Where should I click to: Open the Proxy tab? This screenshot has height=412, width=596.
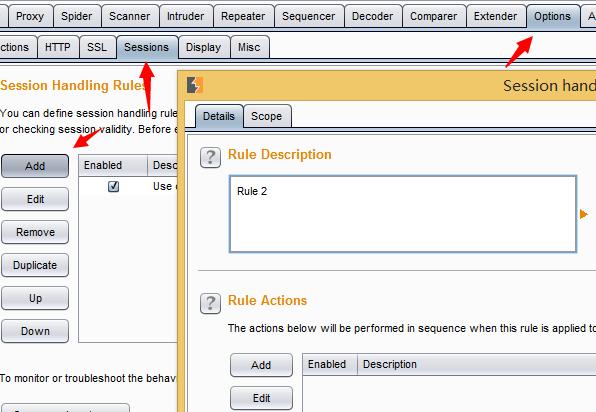click(x=30, y=16)
